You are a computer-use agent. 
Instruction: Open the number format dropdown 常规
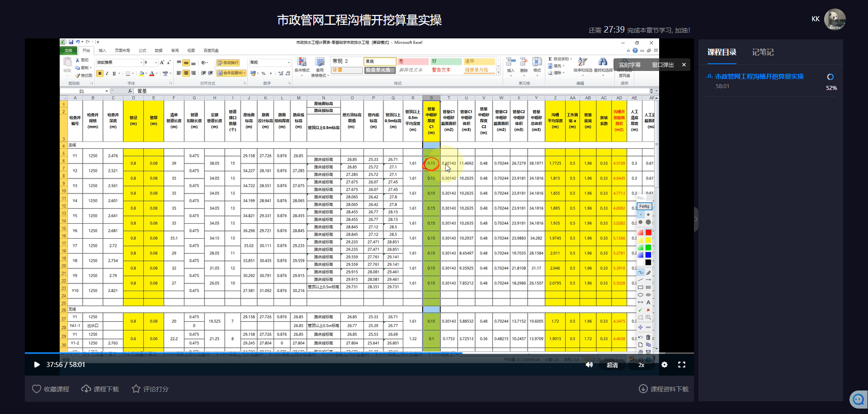(288, 62)
